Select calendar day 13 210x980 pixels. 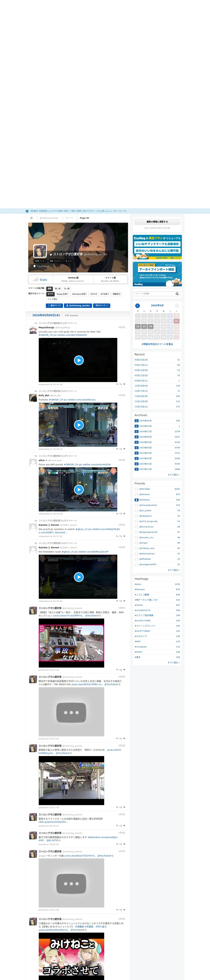click(144, 326)
